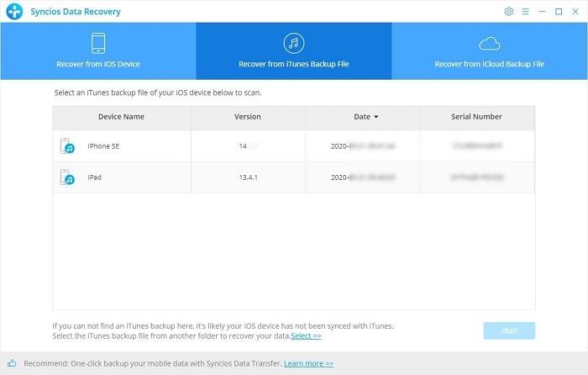Click the cloud icon for iCloud backup
Image resolution: width=588 pixels, height=375 pixels.
pos(490,44)
